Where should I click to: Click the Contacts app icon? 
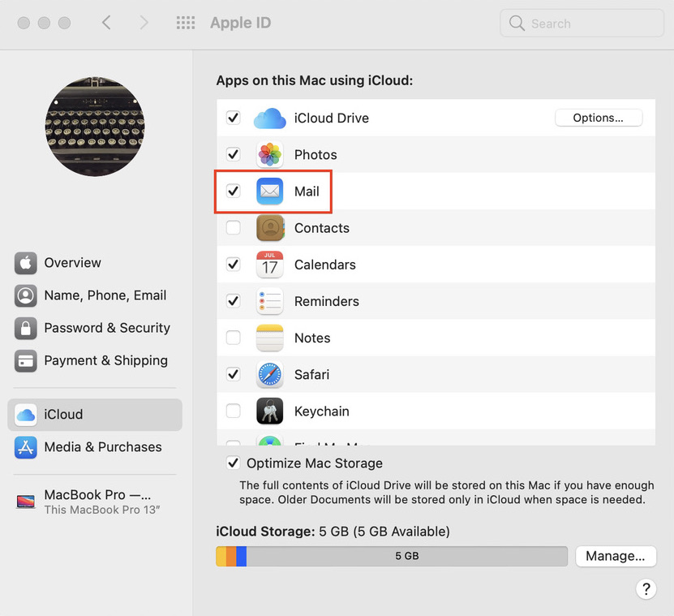coord(270,227)
